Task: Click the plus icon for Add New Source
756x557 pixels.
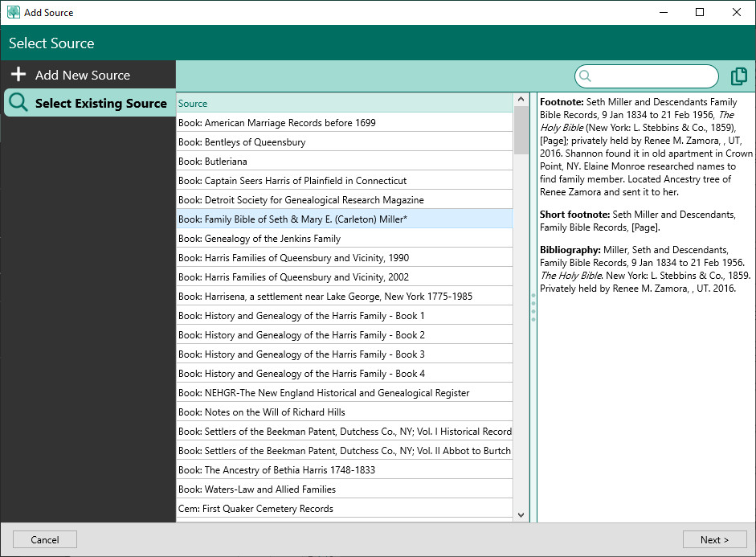Action: click(x=18, y=75)
